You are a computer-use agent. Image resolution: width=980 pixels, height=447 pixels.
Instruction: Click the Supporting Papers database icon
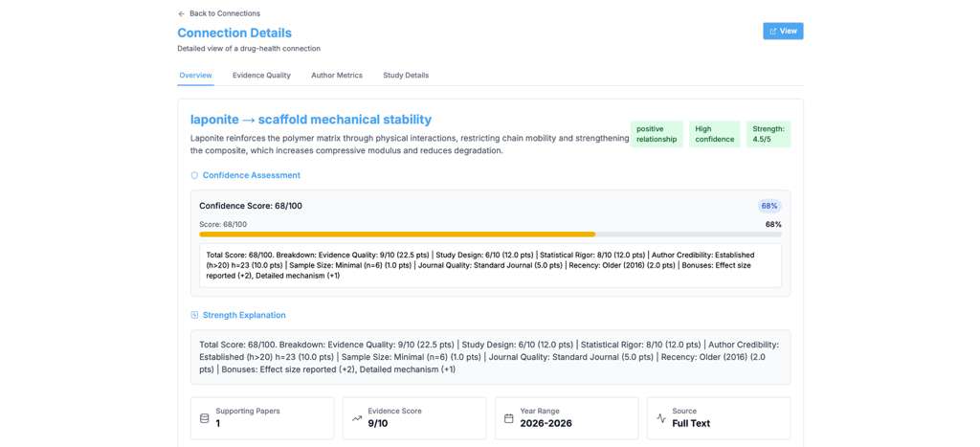click(204, 418)
